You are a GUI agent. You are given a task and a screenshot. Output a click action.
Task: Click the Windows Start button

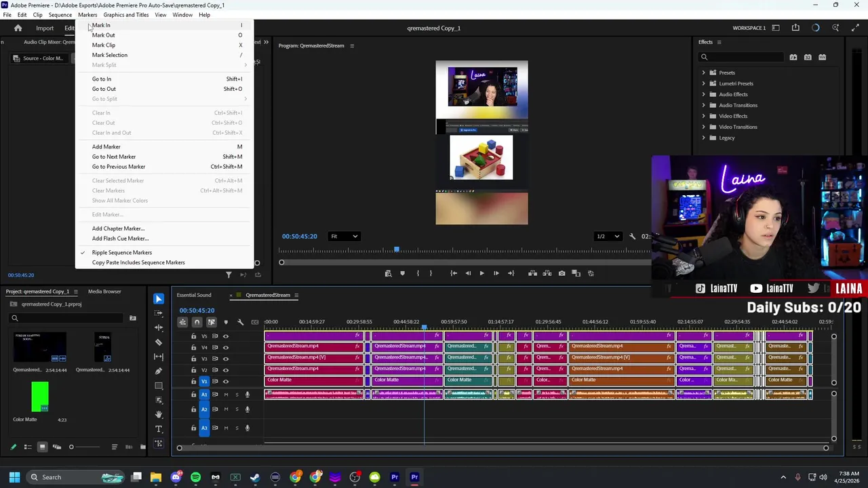pyautogui.click(x=14, y=477)
